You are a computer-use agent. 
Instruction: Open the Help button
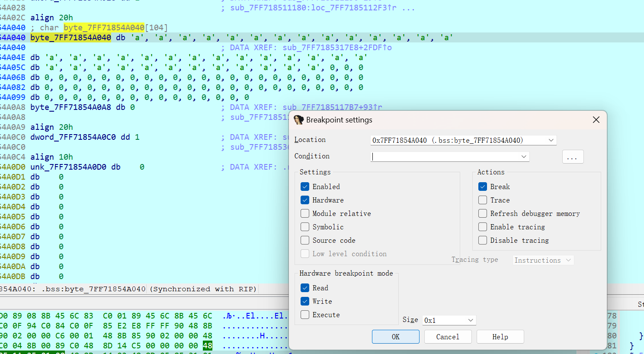tap(500, 337)
